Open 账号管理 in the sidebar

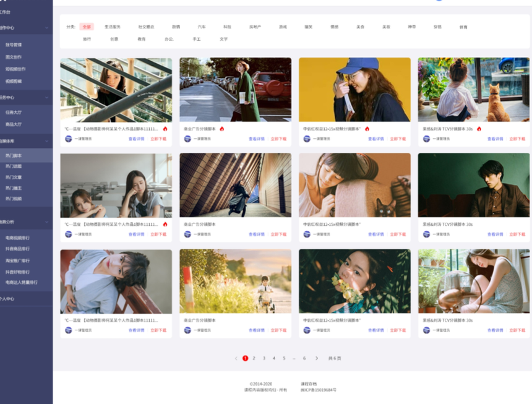[x=14, y=45]
